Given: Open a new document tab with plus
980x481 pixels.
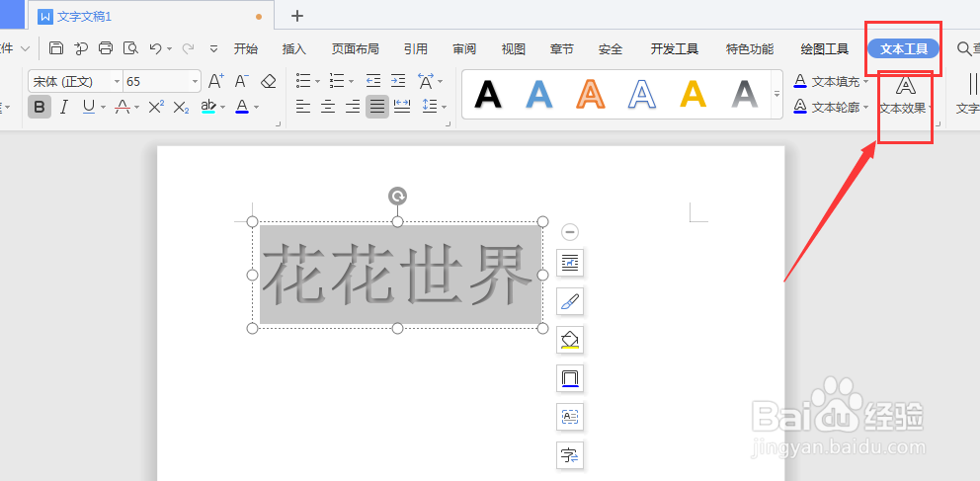Looking at the screenshot, I should click(297, 16).
